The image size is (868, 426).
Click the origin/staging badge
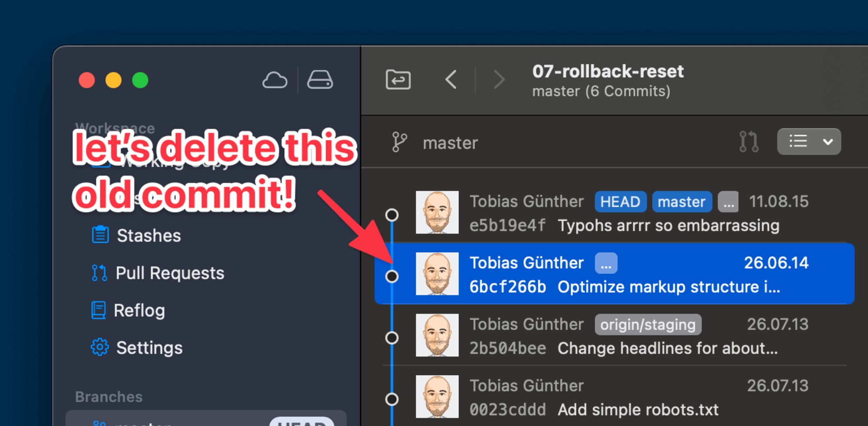click(x=648, y=325)
